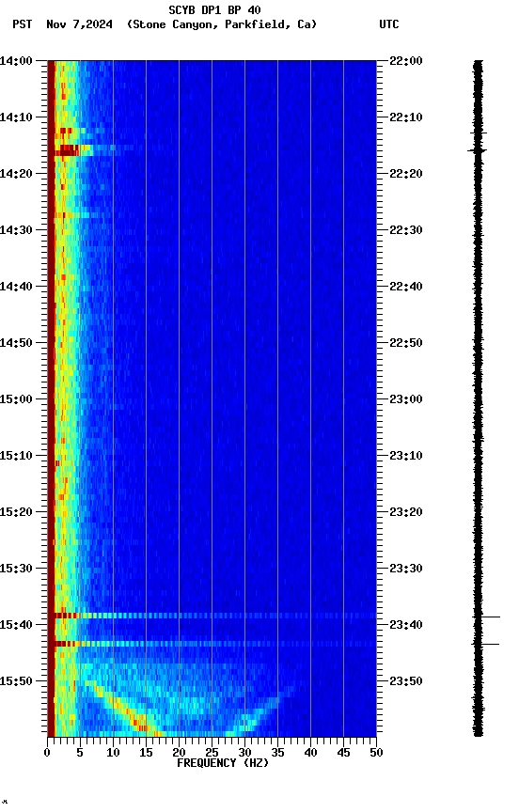Click the '14:30' PST time label
The width and height of the screenshot is (519, 812).
(x=16, y=230)
